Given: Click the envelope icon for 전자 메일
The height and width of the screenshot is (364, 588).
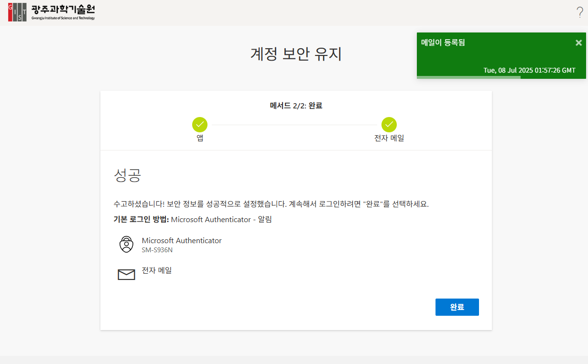Looking at the screenshot, I should pos(126,275).
